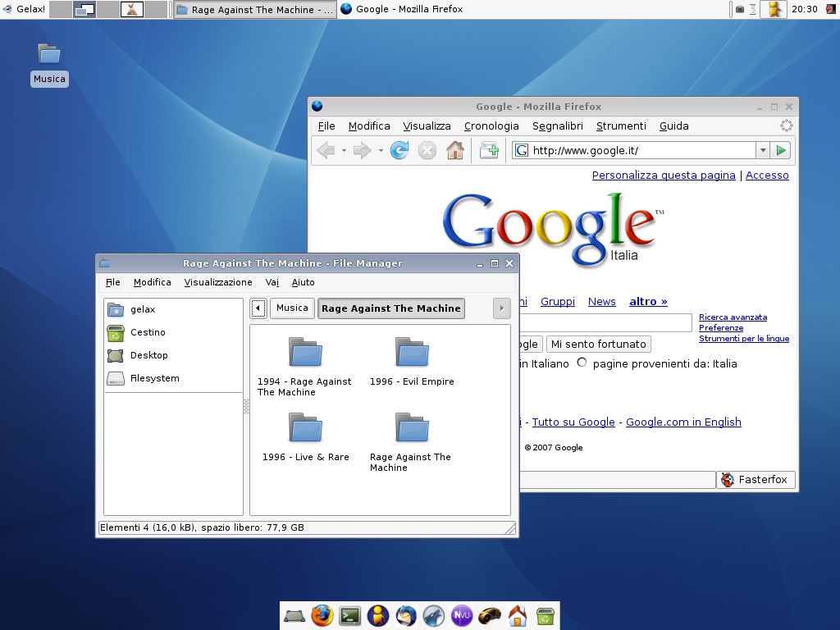Select 'pagine provenienti da: Italia' radio button
The height and width of the screenshot is (630, 840).
coord(582,363)
